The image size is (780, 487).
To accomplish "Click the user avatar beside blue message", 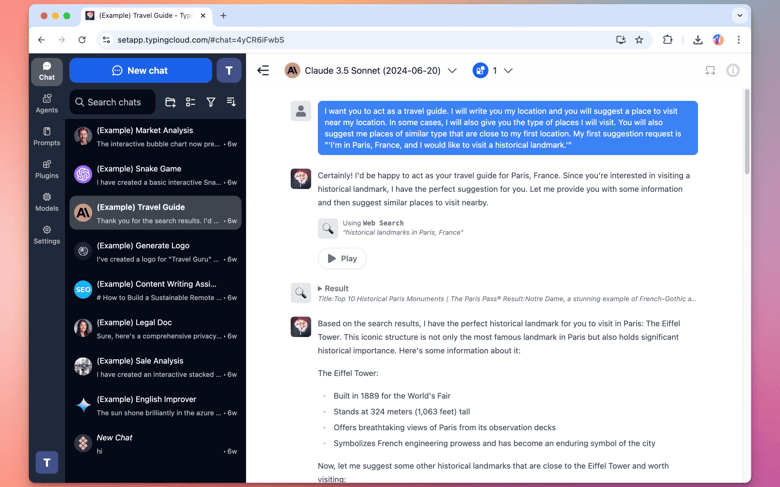I will 300,111.
